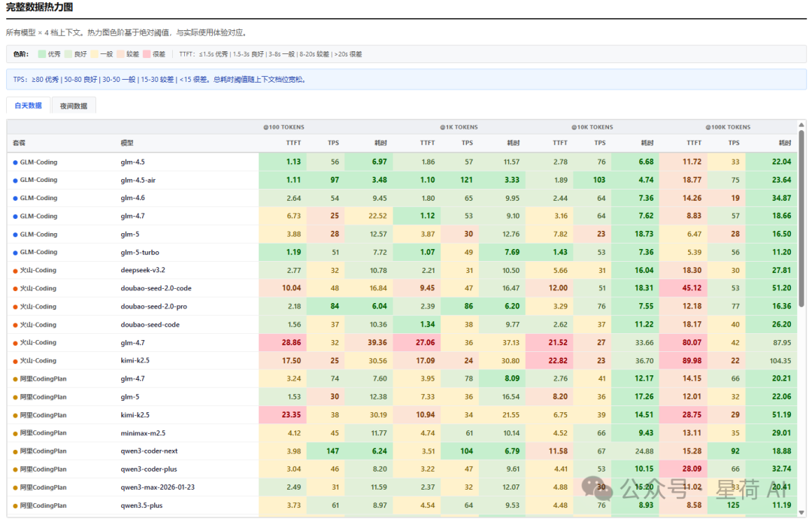This screenshot has width=812, height=522.
Task: Click the scrollbar up arrow of the table
Action: [x=802, y=126]
